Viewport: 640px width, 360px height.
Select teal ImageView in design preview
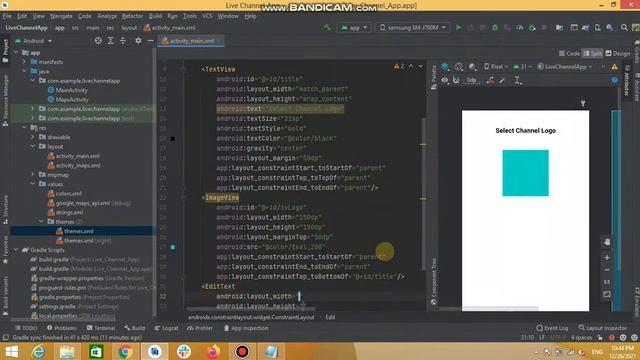point(525,173)
